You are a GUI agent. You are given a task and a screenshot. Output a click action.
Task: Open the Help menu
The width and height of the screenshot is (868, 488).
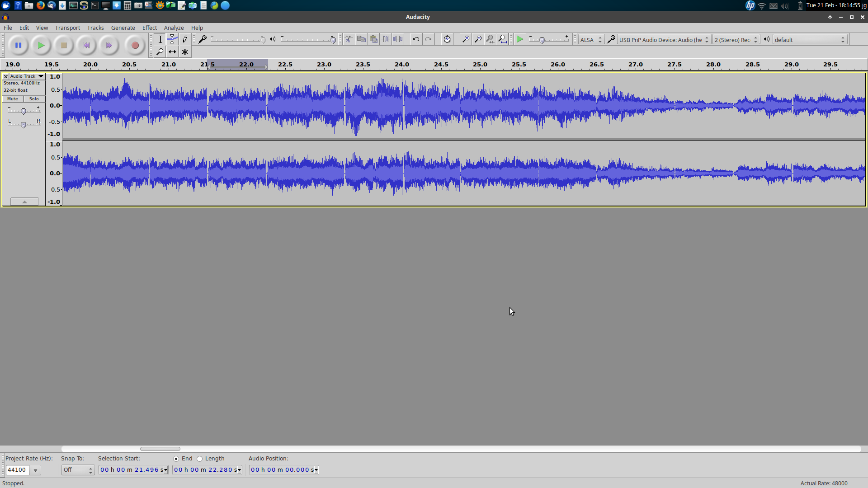coord(197,28)
